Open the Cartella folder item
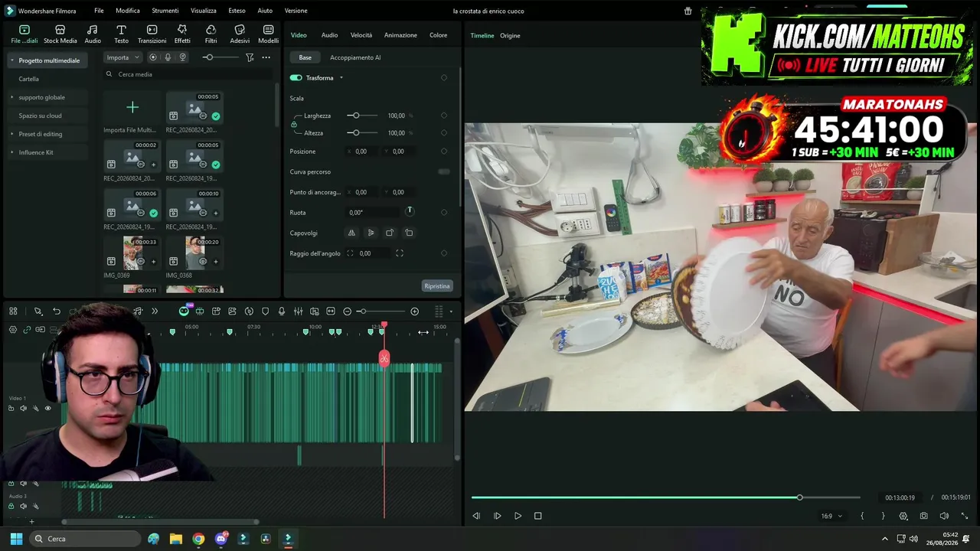Viewport: 980px width, 551px height. click(29, 79)
